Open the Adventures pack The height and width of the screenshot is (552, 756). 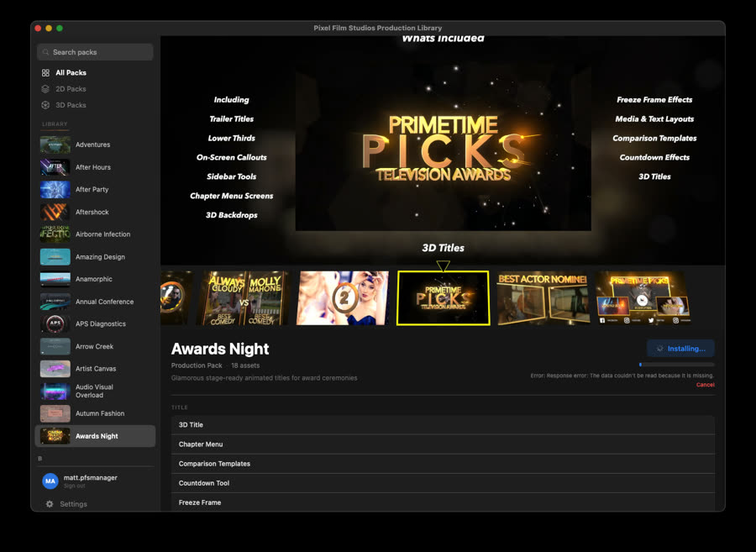(x=92, y=145)
